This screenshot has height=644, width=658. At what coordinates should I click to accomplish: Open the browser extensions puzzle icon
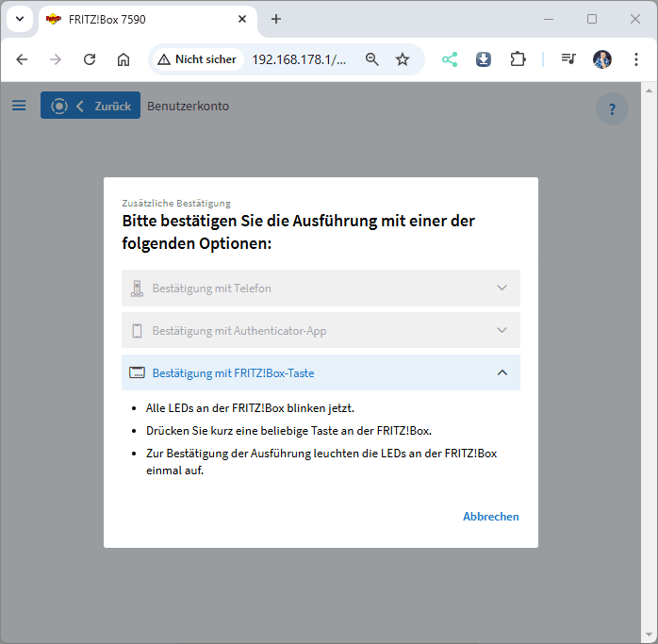(518, 59)
